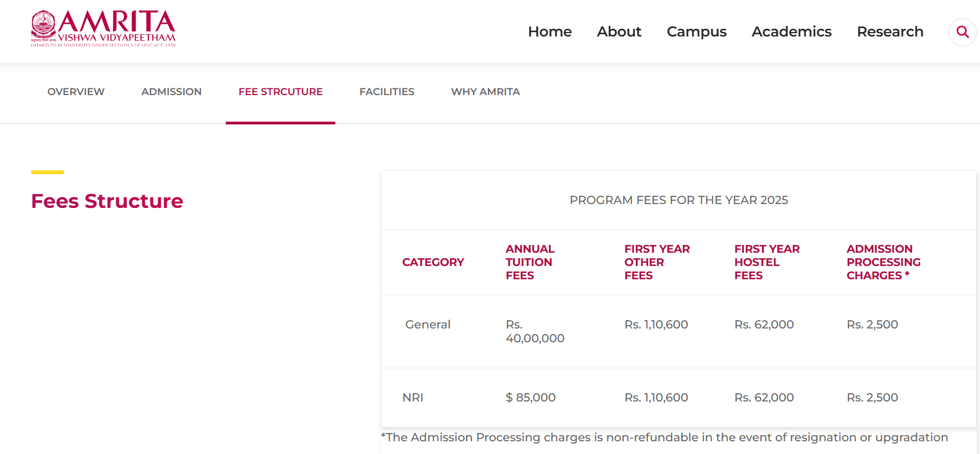
Task: Open the Facilities tab
Action: coord(387,92)
